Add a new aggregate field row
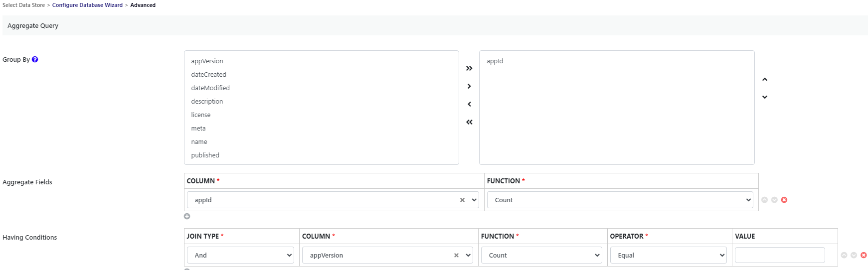Image resolution: width=868 pixels, height=270 pixels. [x=187, y=216]
